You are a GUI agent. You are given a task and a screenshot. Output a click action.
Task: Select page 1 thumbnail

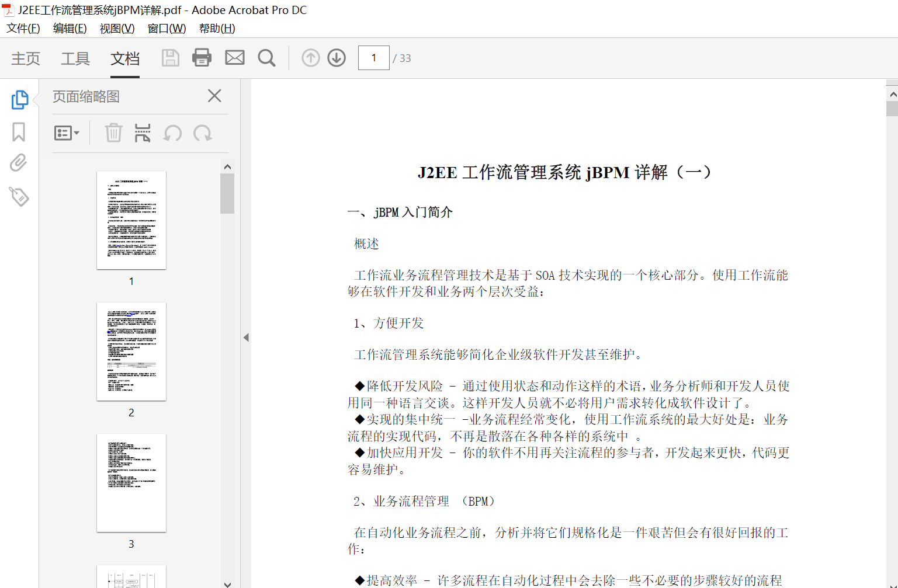point(131,220)
